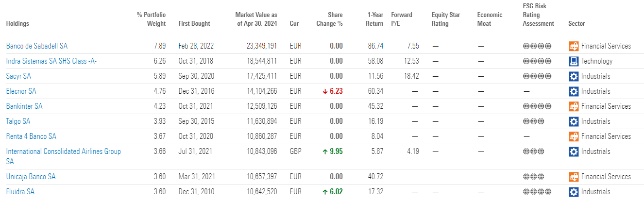Sort by 1-Year Return column header
The height and width of the screenshot is (202, 644).
[374, 19]
